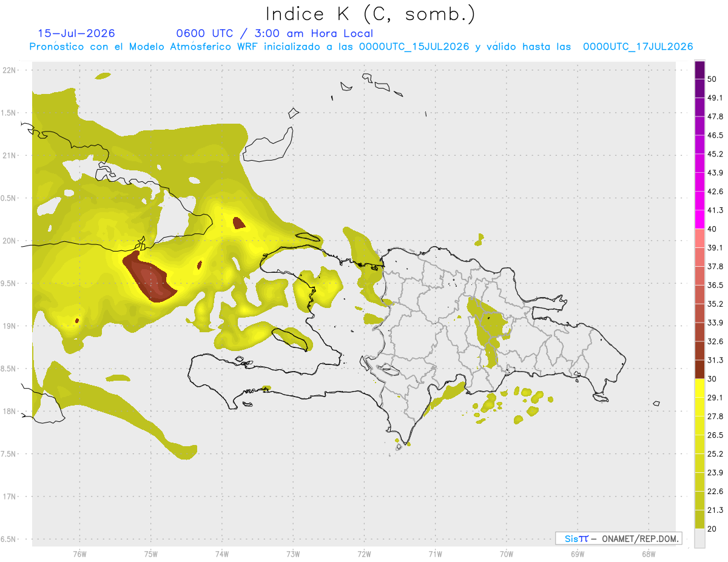Click the "74W" longitude axis label
Image resolution: width=728 pixels, height=562 pixels.
(221, 554)
